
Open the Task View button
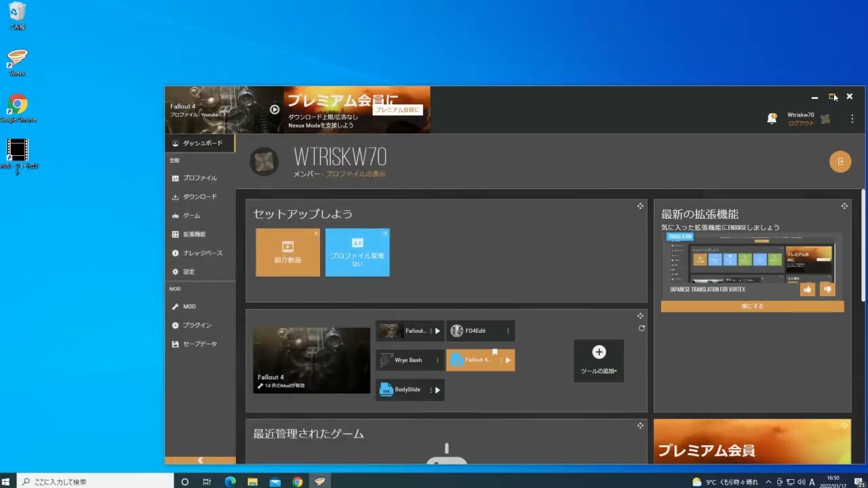click(x=207, y=482)
